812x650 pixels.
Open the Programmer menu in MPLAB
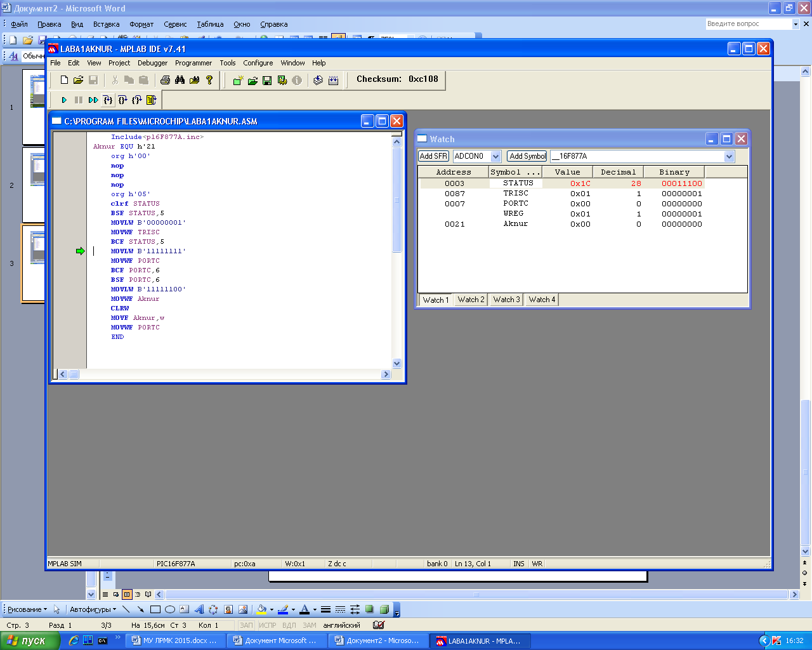click(193, 63)
